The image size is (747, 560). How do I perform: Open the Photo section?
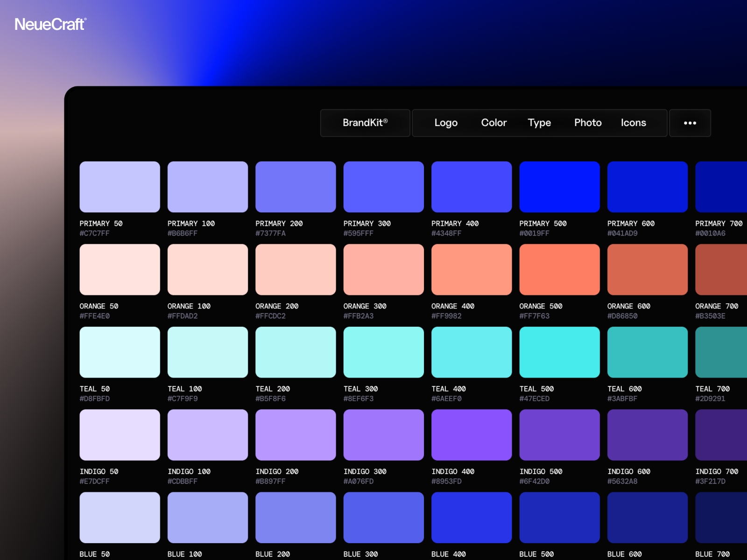587,123
